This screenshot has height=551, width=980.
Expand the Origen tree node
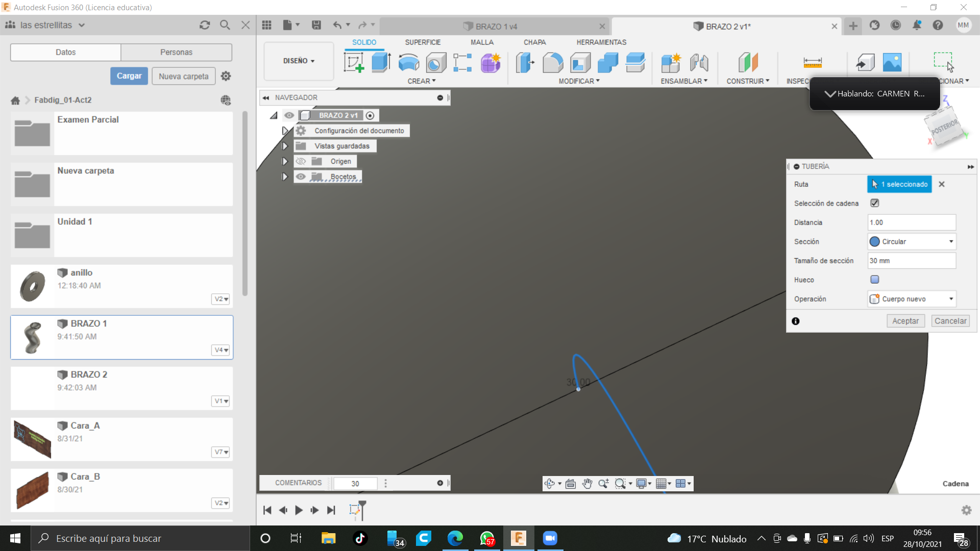(x=285, y=161)
